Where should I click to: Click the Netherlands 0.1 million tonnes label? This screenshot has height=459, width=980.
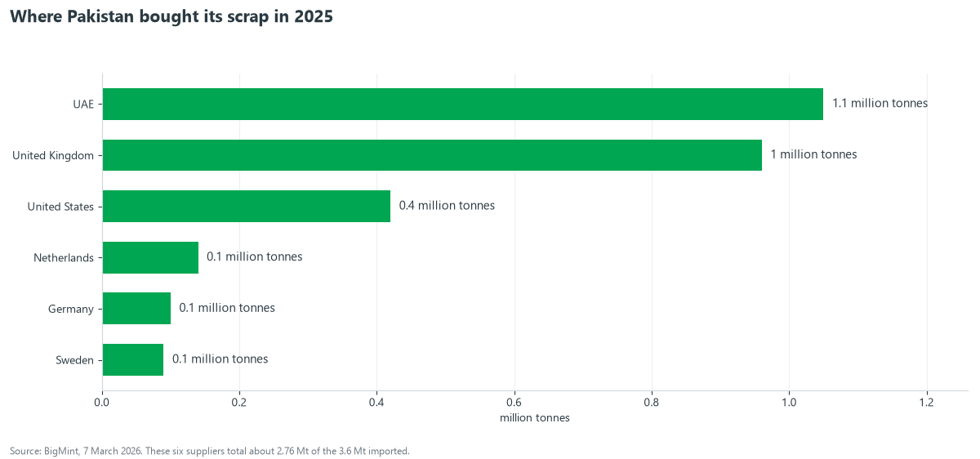coord(255,256)
